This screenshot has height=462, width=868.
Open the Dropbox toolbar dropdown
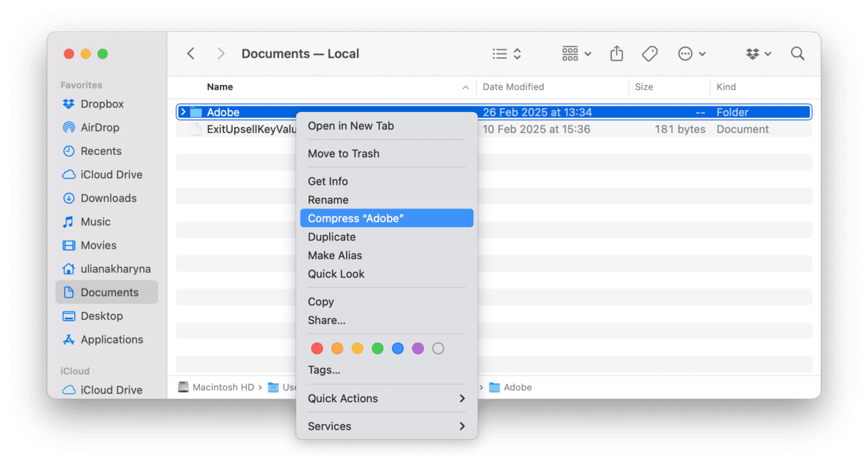pyautogui.click(x=758, y=54)
